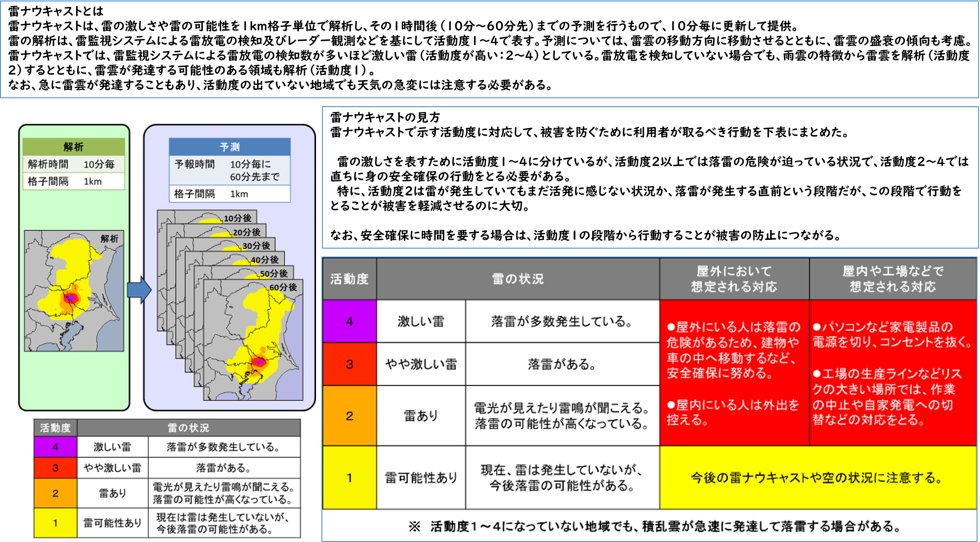Viewport: 980px width, 542px height.
Task: Click the 30分後 forecast map label
Action: [256, 246]
